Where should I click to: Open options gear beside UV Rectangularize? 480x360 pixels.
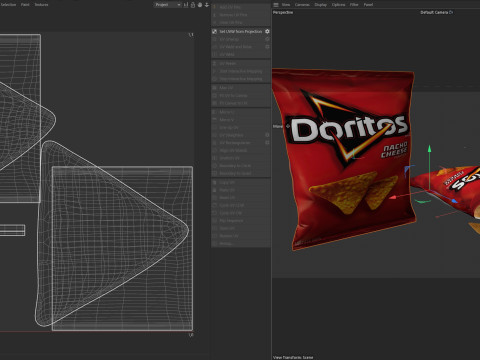tap(267, 143)
